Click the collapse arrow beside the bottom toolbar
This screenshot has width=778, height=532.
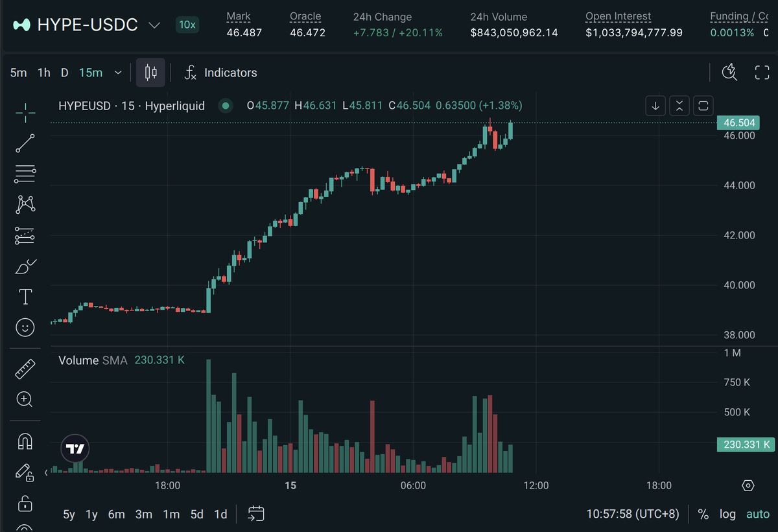(x=45, y=472)
